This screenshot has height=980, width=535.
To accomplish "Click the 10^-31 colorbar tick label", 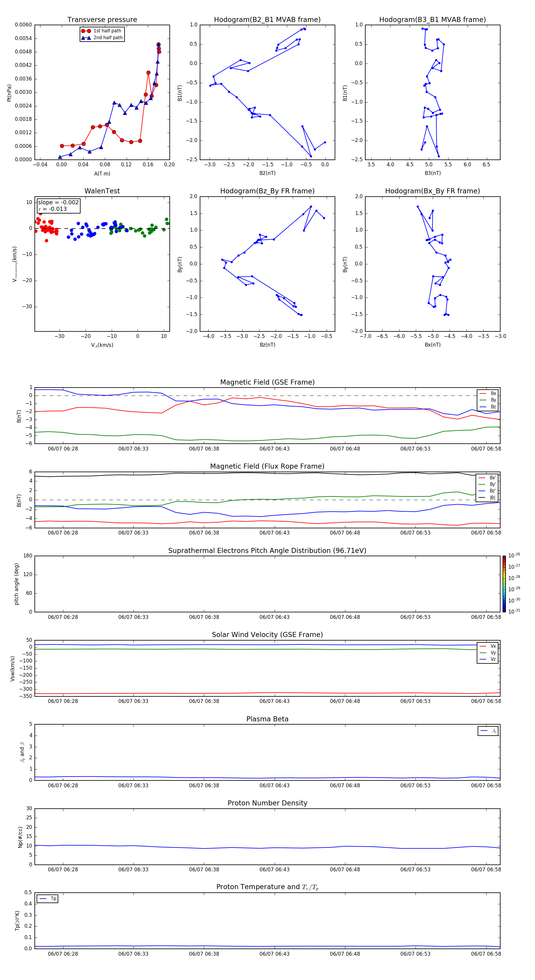I will (x=514, y=611).
